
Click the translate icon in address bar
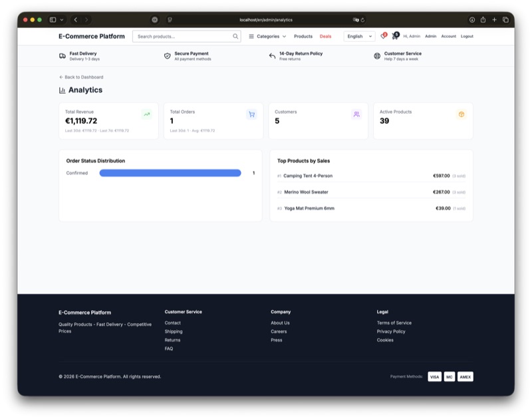[x=355, y=20]
